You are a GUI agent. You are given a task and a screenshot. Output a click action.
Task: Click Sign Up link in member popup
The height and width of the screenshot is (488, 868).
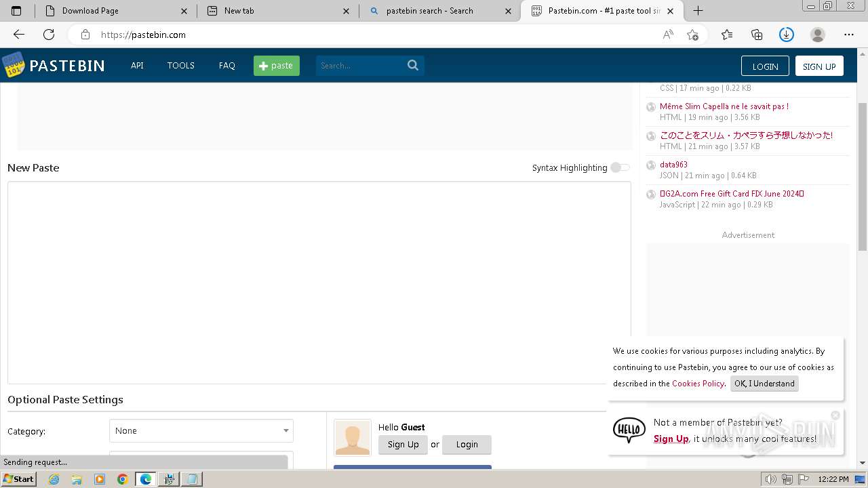[671, 439]
